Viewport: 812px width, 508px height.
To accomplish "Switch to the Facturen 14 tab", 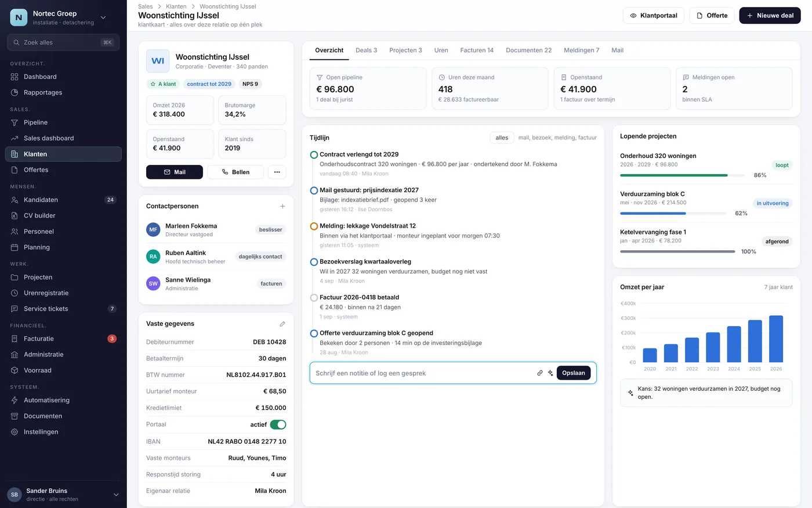I will (477, 51).
